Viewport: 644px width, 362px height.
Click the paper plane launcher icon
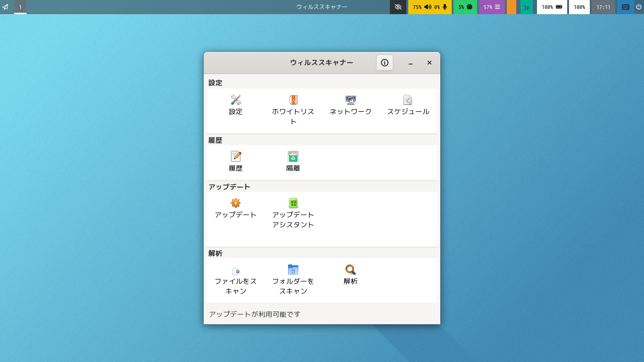5,7
